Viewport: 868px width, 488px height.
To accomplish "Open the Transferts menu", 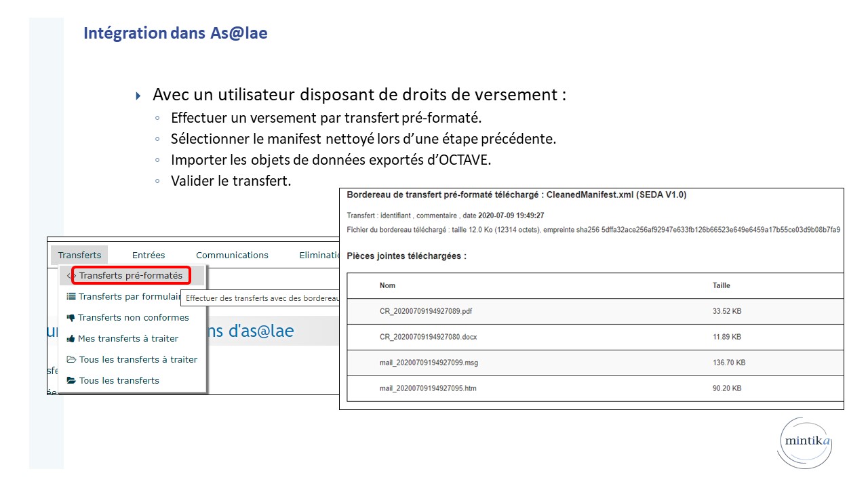I will 79,256.
